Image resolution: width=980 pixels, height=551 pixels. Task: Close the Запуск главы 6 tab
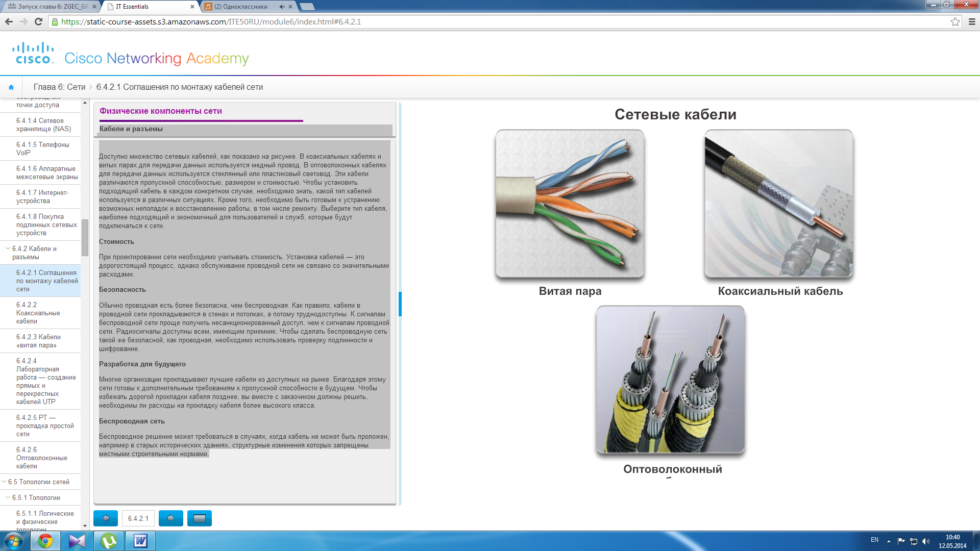tap(94, 7)
